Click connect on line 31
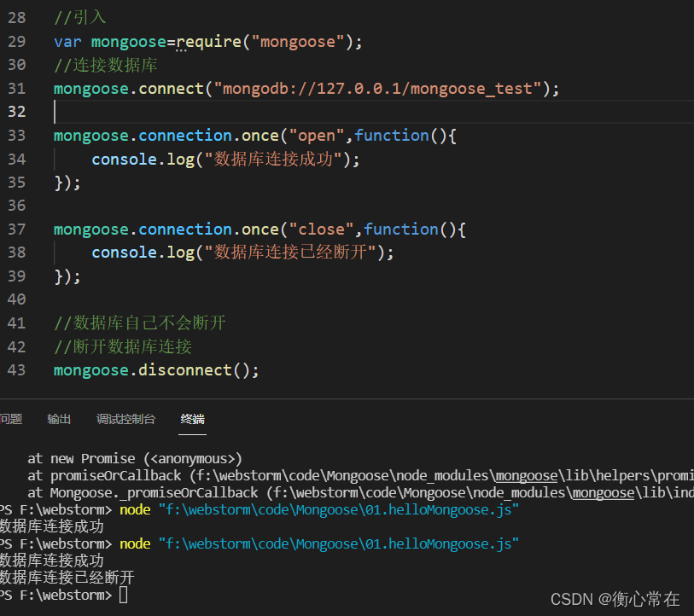694x616 pixels. click(x=172, y=89)
